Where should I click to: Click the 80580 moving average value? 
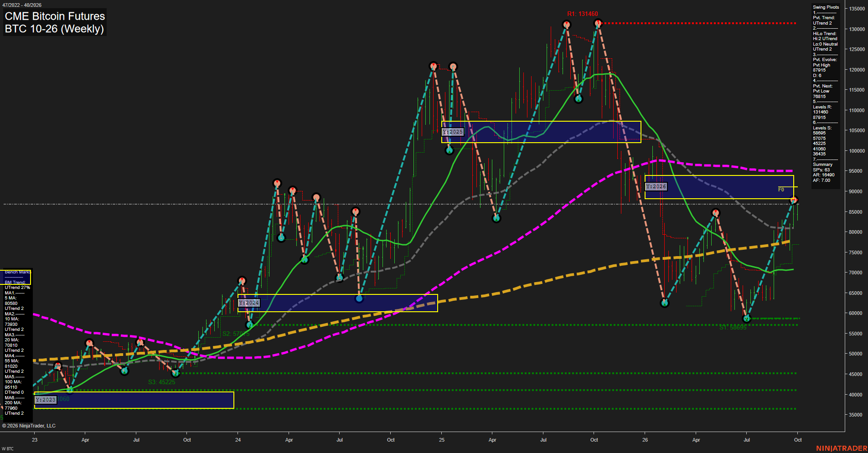point(11,304)
